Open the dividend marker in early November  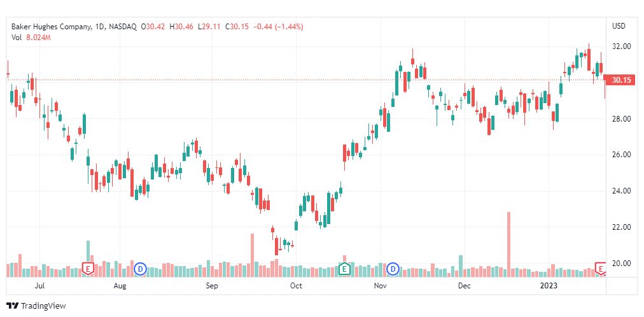coord(394,269)
